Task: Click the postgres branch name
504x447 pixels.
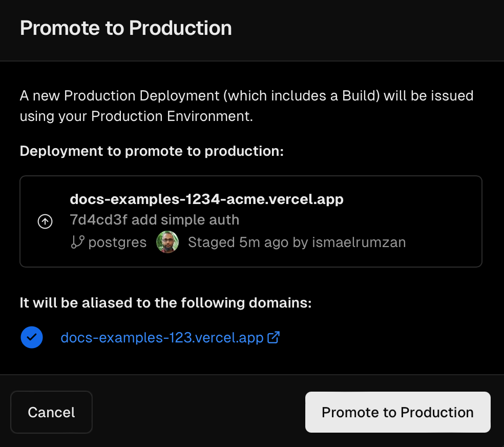Action: (118, 242)
